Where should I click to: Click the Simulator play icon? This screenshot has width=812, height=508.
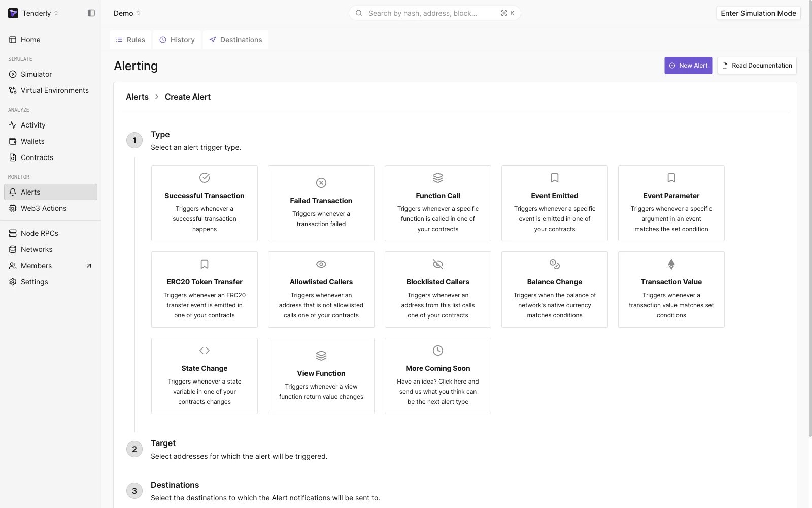13,74
